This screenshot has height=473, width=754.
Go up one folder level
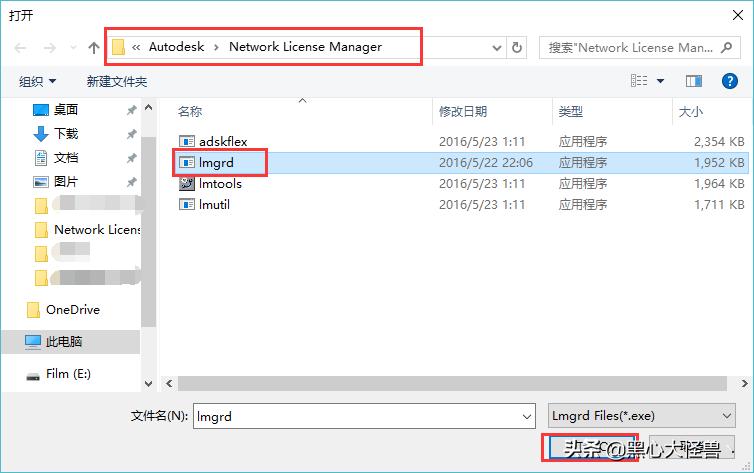click(94, 48)
